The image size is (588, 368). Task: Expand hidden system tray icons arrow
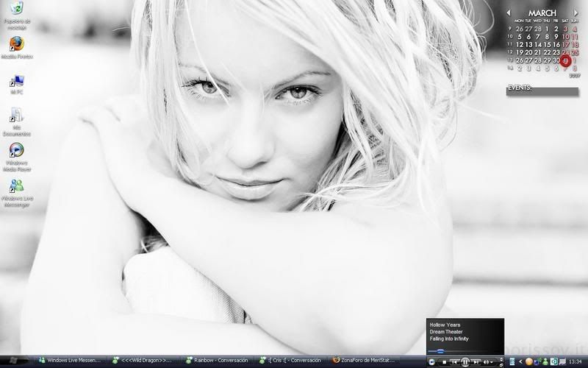point(520,361)
